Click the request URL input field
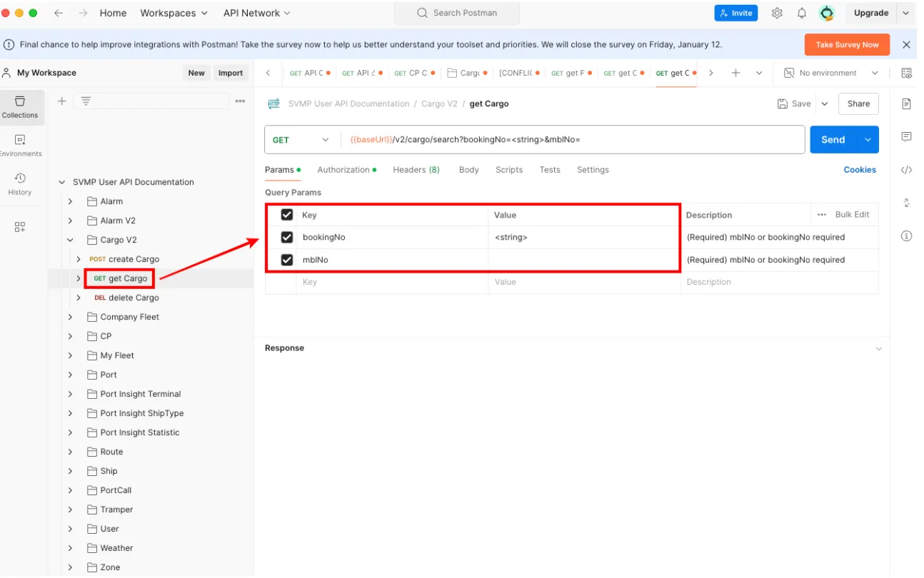Screen dimensions: 924x578 click(x=571, y=140)
